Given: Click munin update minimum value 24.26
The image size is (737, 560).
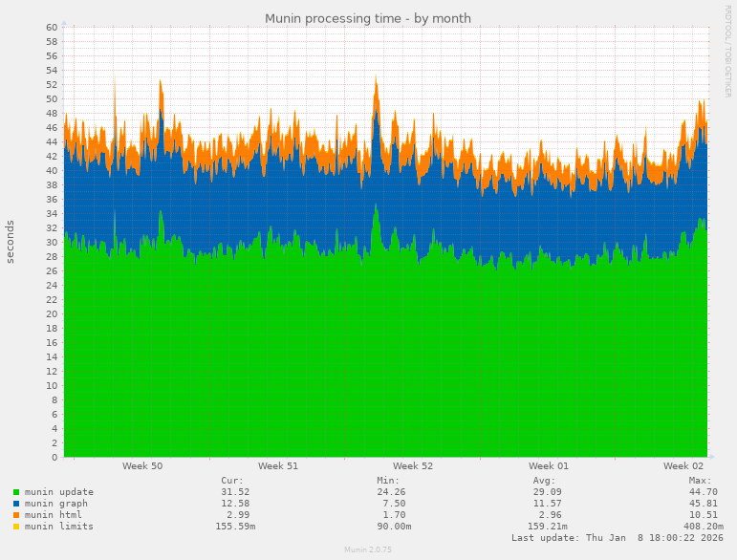Looking at the screenshot, I should [391, 492].
